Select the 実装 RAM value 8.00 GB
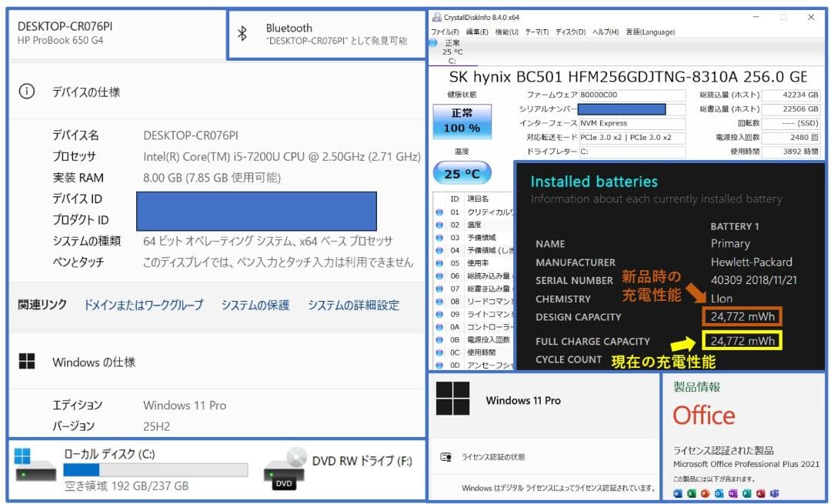831x504 pixels. pos(212,178)
